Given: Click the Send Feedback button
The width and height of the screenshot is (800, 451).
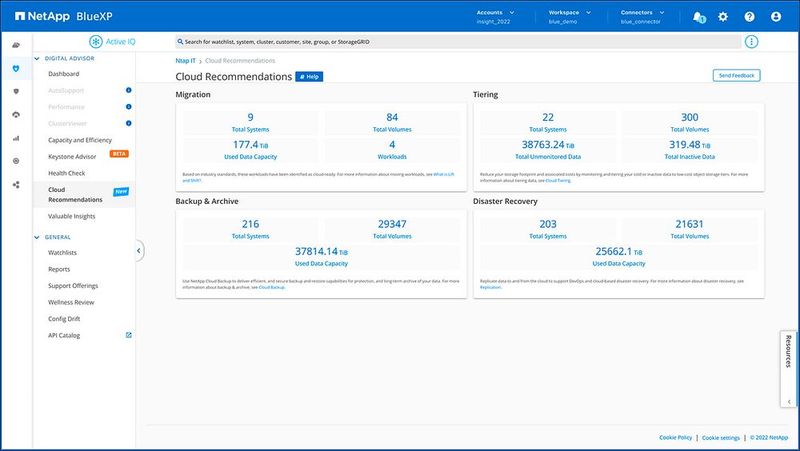Looking at the screenshot, I should coord(736,76).
